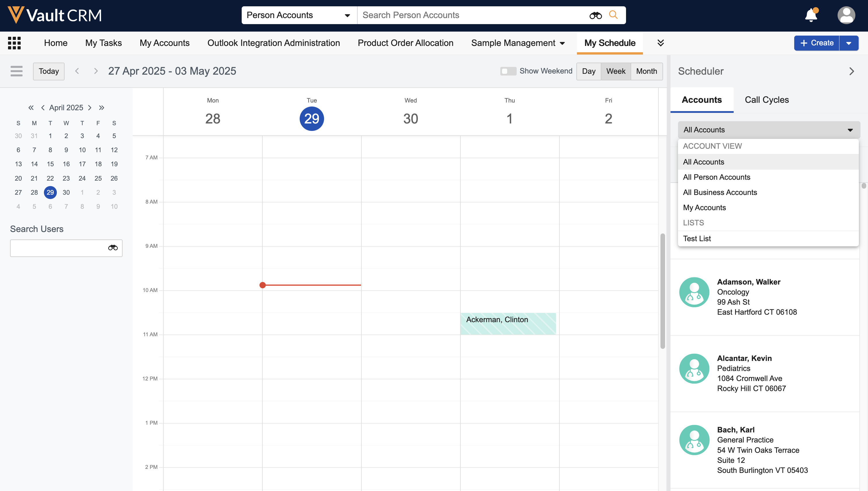
Task: Open Product Order Allocation tab
Action: (x=406, y=43)
